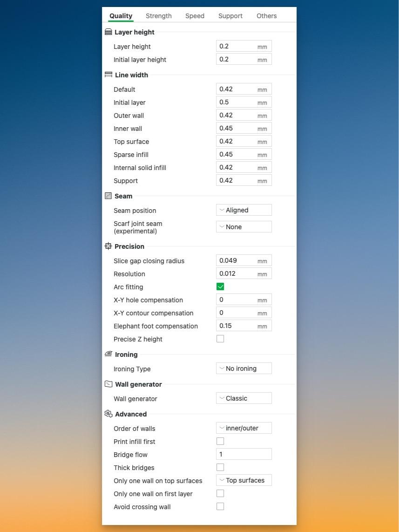This screenshot has width=399, height=532.
Task: Click the Seam section icon
Action: (x=108, y=196)
